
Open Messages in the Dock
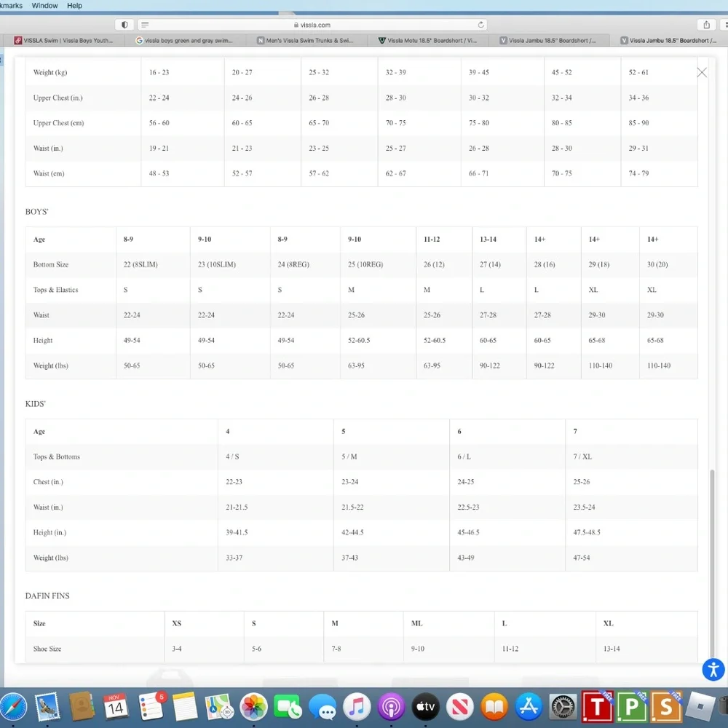click(323, 707)
